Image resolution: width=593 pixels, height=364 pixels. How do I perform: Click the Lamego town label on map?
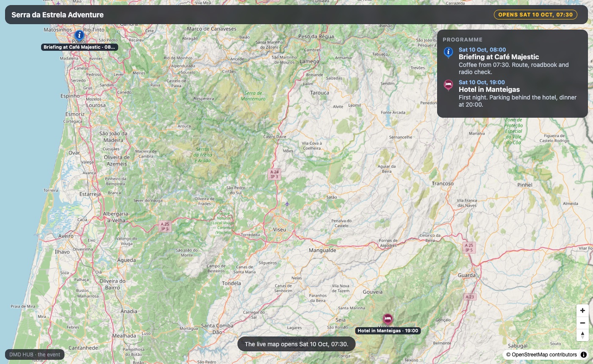(310, 61)
